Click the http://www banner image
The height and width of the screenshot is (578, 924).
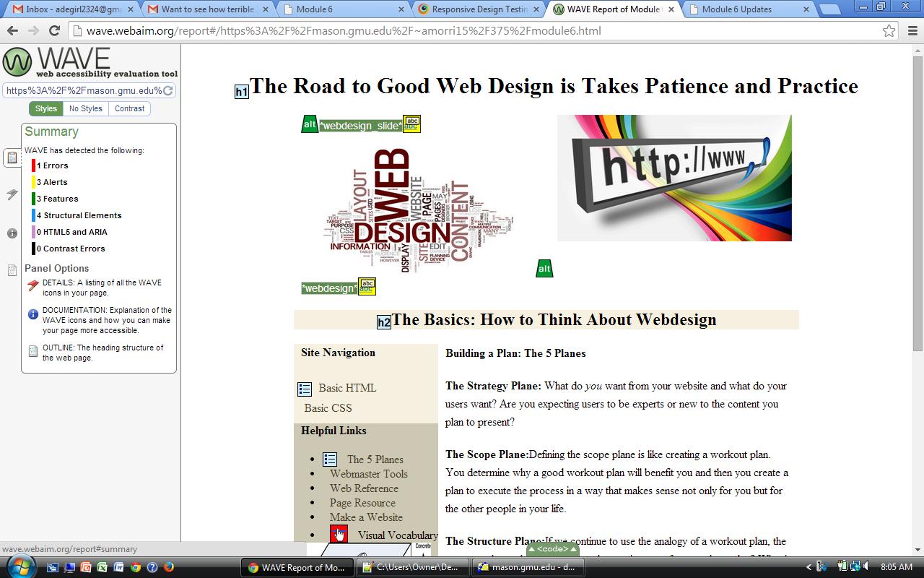coord(674,178)
